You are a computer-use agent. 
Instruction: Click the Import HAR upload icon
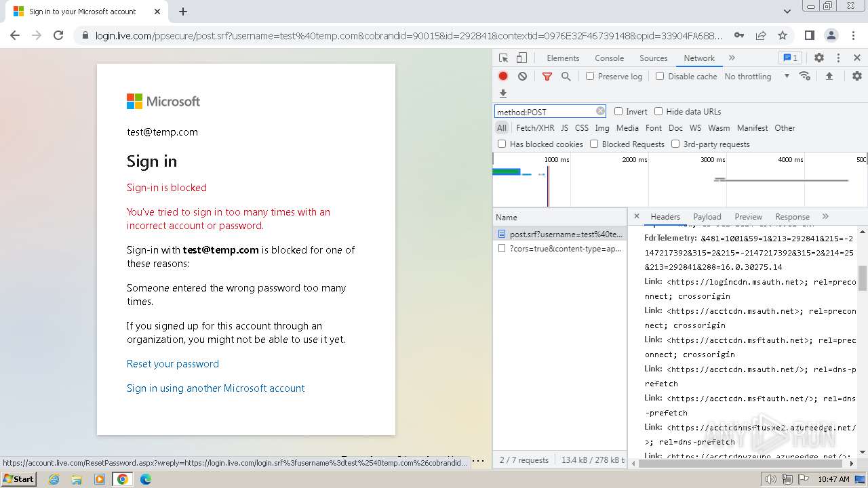click(829, 77)
